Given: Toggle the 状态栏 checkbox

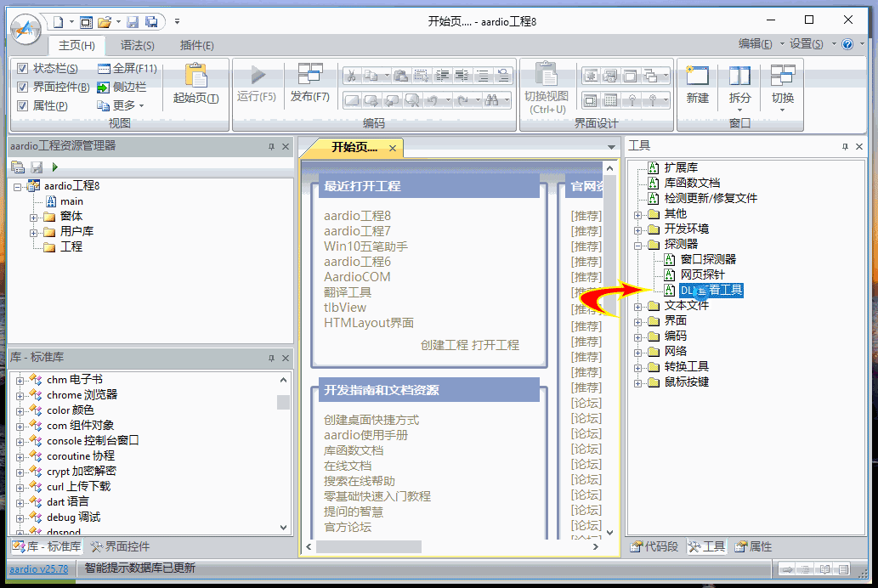Looking at the screenshot, I should click(x=23, y=68).
